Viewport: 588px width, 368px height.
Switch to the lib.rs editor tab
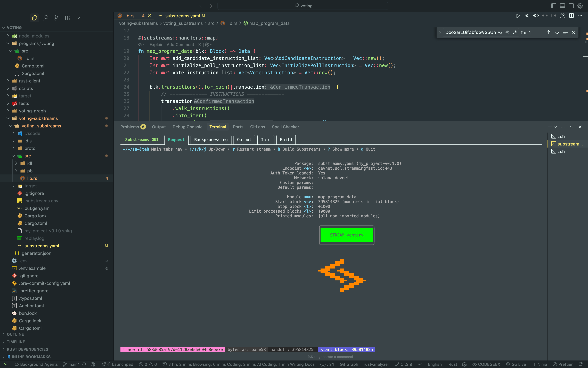(129, 16)
